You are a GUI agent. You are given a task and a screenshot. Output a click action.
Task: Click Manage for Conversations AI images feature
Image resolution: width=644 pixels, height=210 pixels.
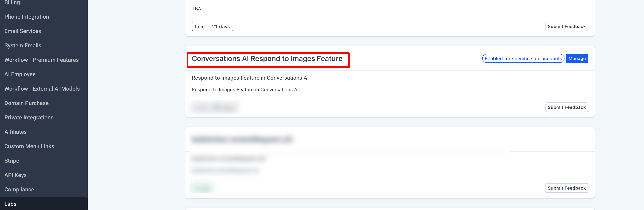click(x=577, y=58)
